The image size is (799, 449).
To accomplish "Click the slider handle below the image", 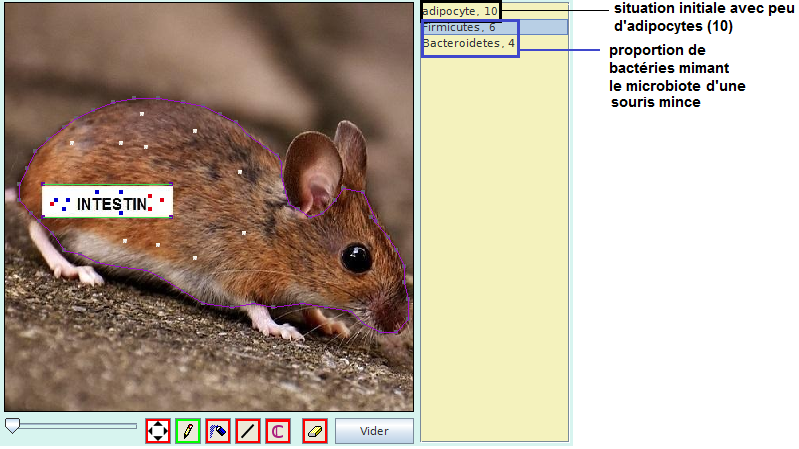I will point(12,426).
